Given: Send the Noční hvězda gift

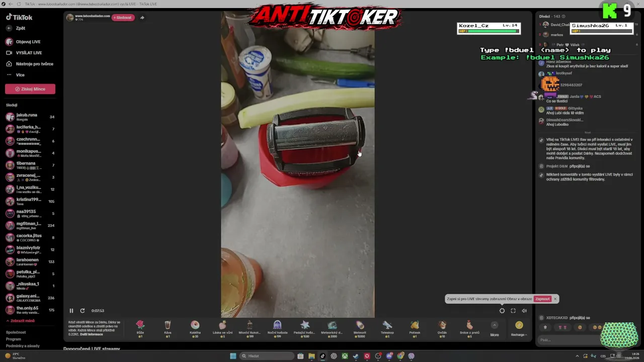Looking at the screenshot, I should [x=277, y=328].
